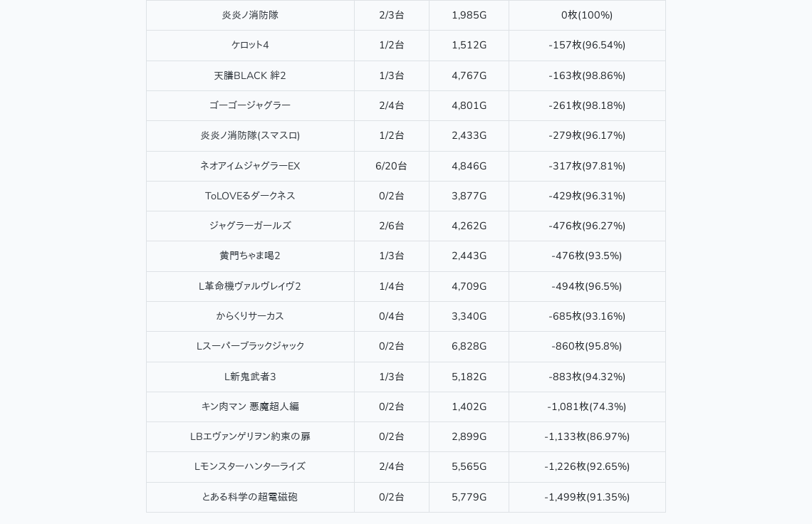Open Lモンスターハンターライズ machine entry
Image resolution: width=812 pixels, height=524 pixels.
[250, 466]
